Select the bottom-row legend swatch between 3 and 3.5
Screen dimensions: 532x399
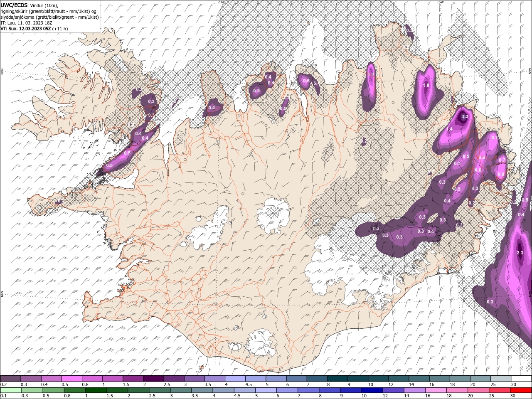[x=181, y=390]
